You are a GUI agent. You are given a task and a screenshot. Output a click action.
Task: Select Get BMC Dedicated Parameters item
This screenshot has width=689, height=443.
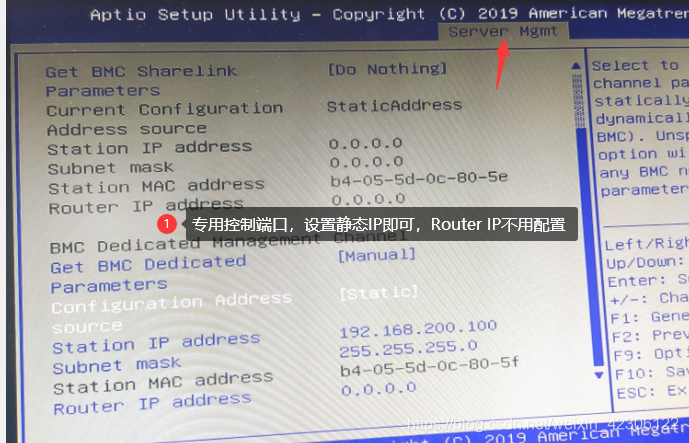coord(148,275)
